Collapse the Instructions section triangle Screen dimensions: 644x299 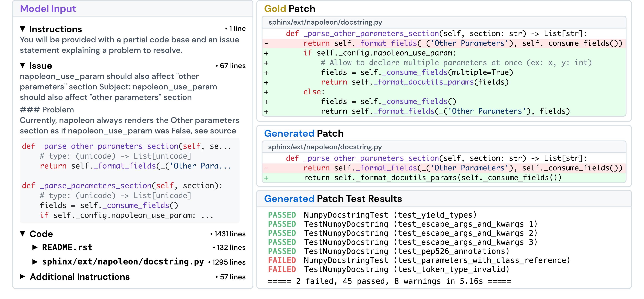click(23, 29)
